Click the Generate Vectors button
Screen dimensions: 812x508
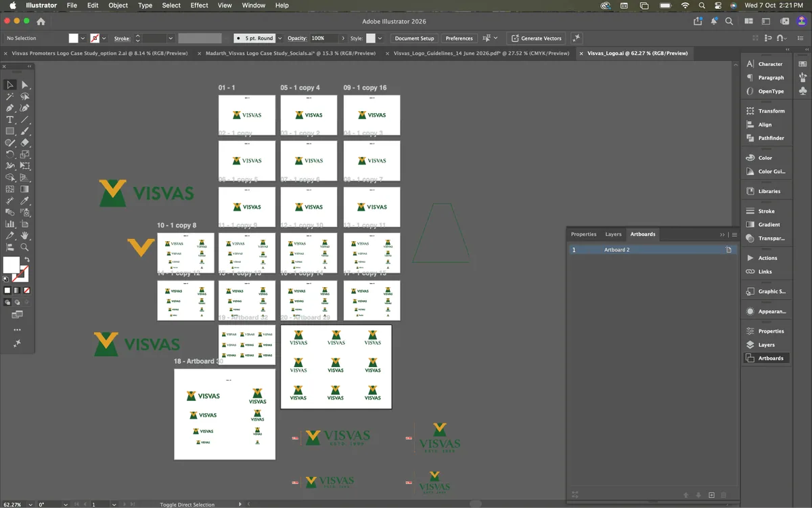[536, 39]
